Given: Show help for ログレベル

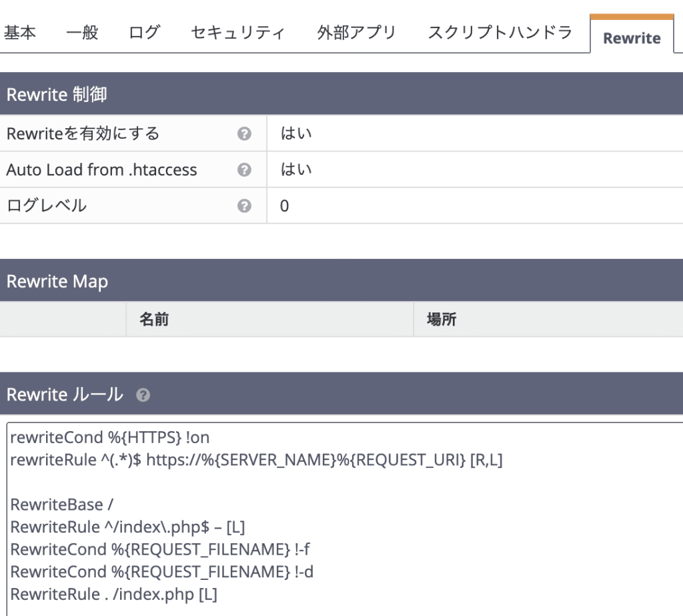Looking at the screenshot, I should [244, 206].
